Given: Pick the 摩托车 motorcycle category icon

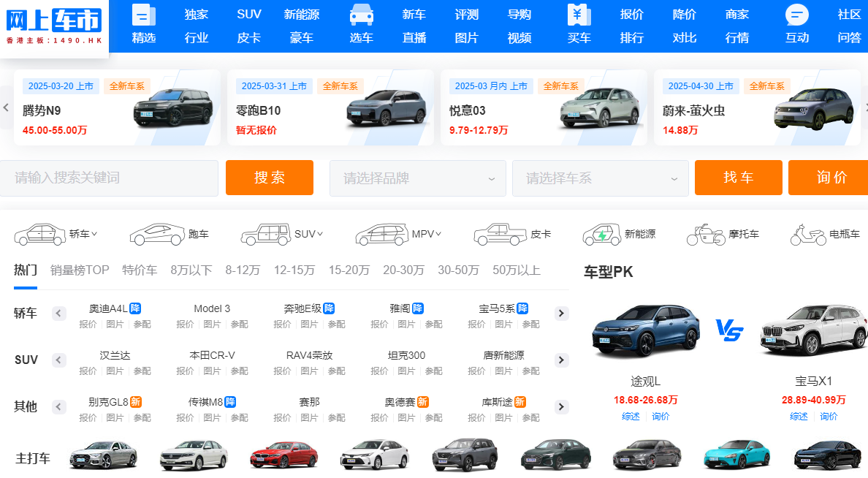Looking at the screenshot, I should pyautogui.click(x=706, y=235).
